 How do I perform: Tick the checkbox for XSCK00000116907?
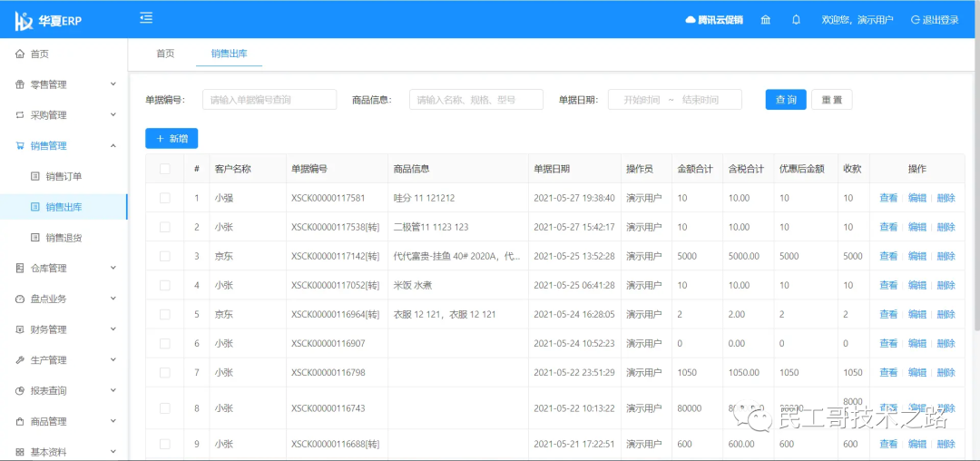point(165,344)
